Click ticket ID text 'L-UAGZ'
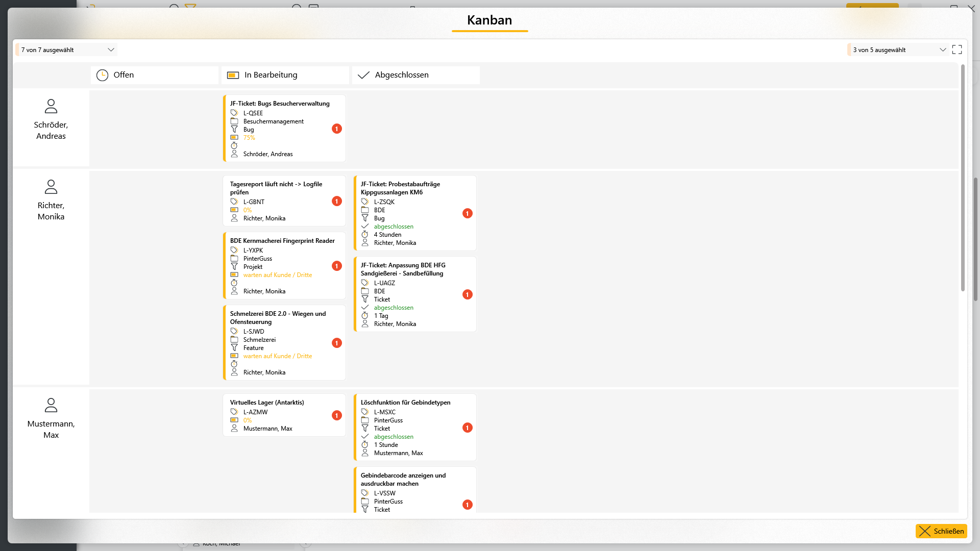The width and height of the screenshot is (980, 551). point(384,283)
